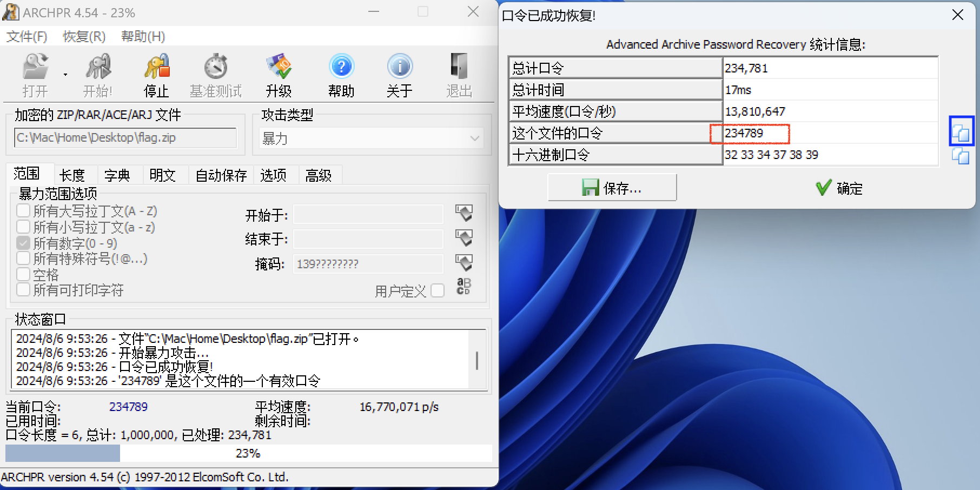Click current password value 234789
This screenshot has height=490, width=980.
coord(129,407)
